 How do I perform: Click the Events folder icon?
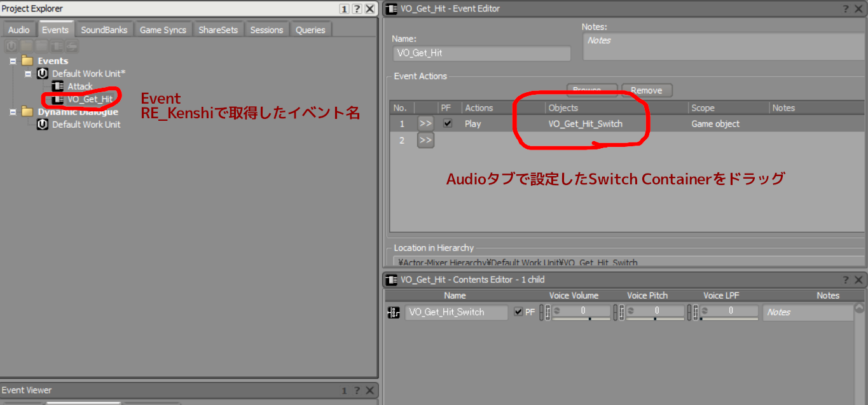tap(27, 61)
